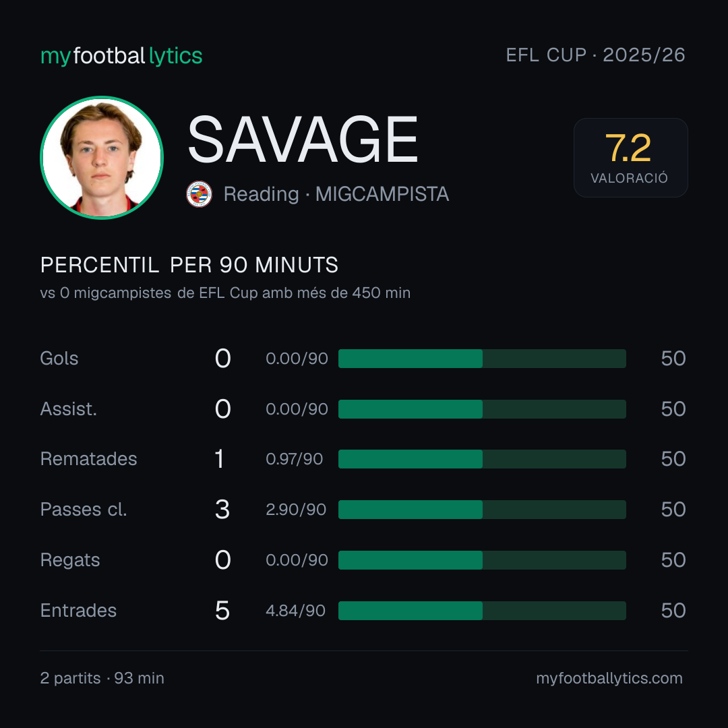
Task: Click the Assist. percentile bar
Action: point(482,409)
